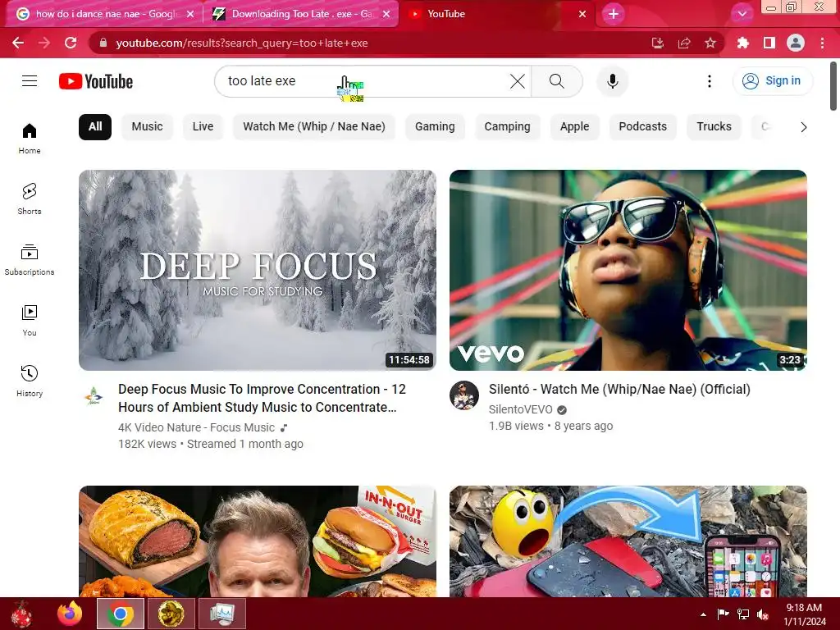
Task: Open the system monitor taskbar app
Action: 222,614
